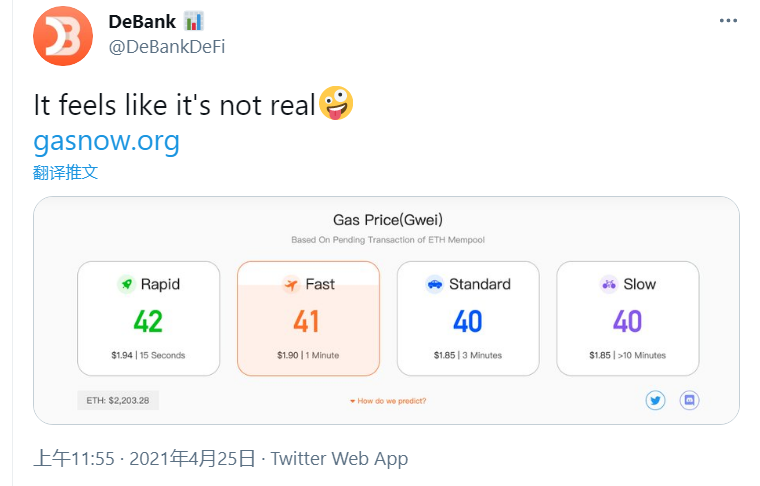Open the gasnow.org link

pyautogui.click(x=106, y=140)
